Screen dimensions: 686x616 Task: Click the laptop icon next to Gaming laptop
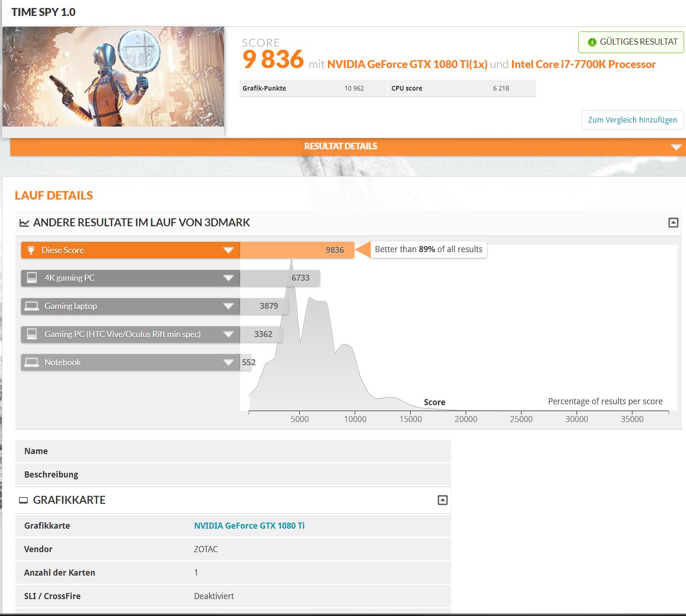pos(32,306)
